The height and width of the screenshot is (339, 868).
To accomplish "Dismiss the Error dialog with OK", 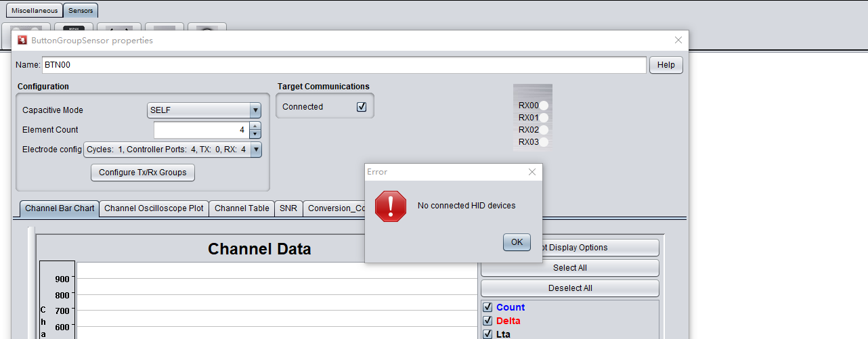I will tap(517, 242).
